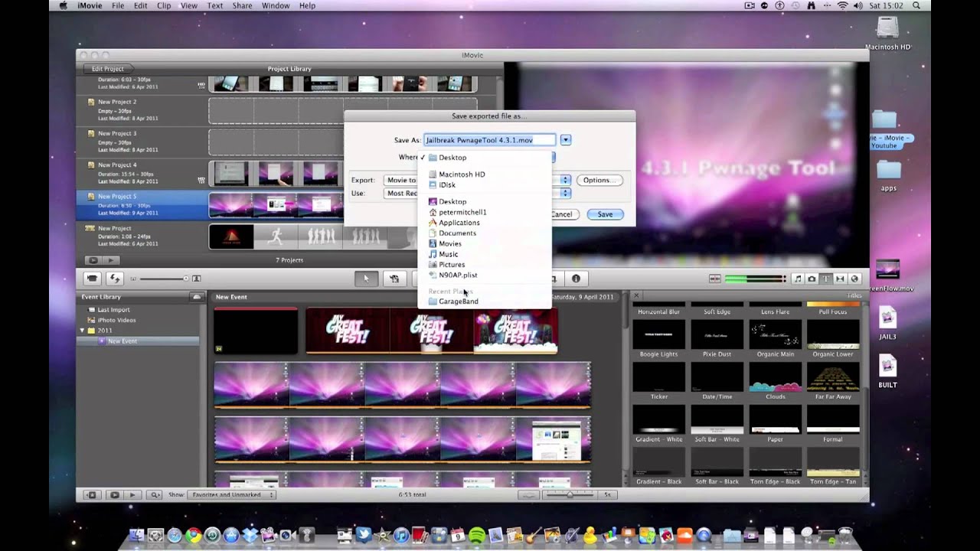Open the Clip menu

click(x=164, y=5)
